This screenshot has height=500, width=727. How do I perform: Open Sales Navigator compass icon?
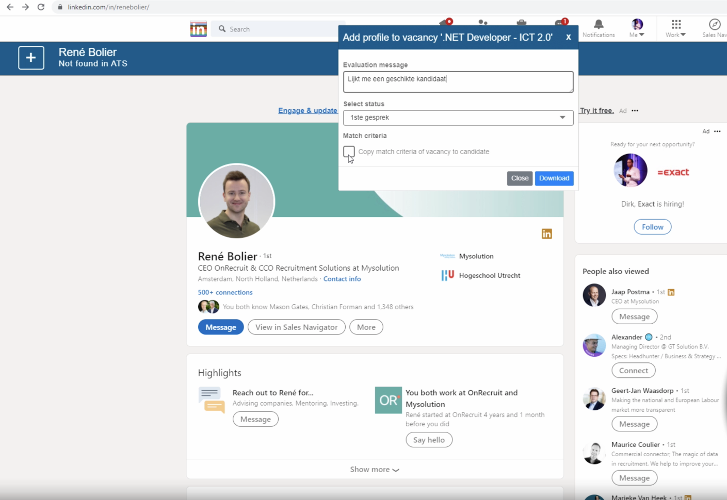[x=714, y=27]
